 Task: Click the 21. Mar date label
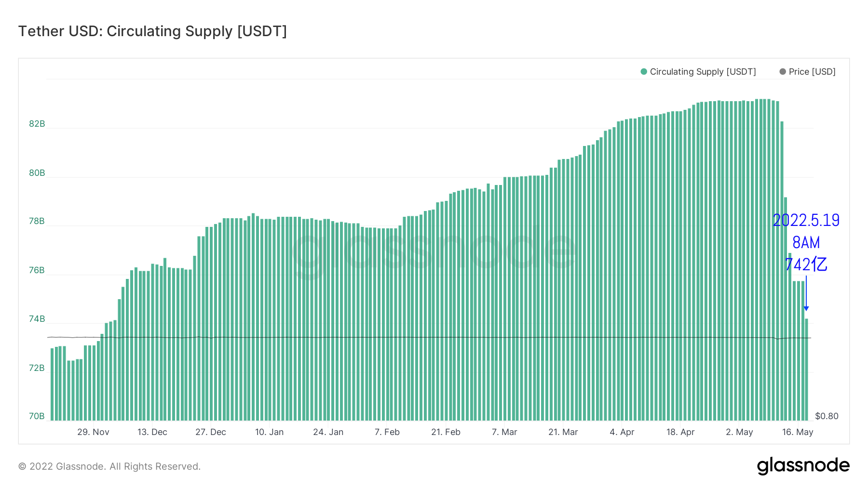pos(563,432)
